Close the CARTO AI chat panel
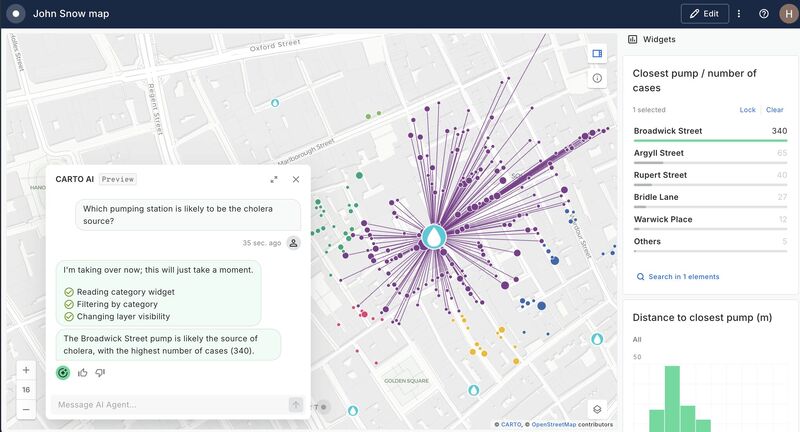The width and height of the screenshot is (800, 432). click(296, 180)
